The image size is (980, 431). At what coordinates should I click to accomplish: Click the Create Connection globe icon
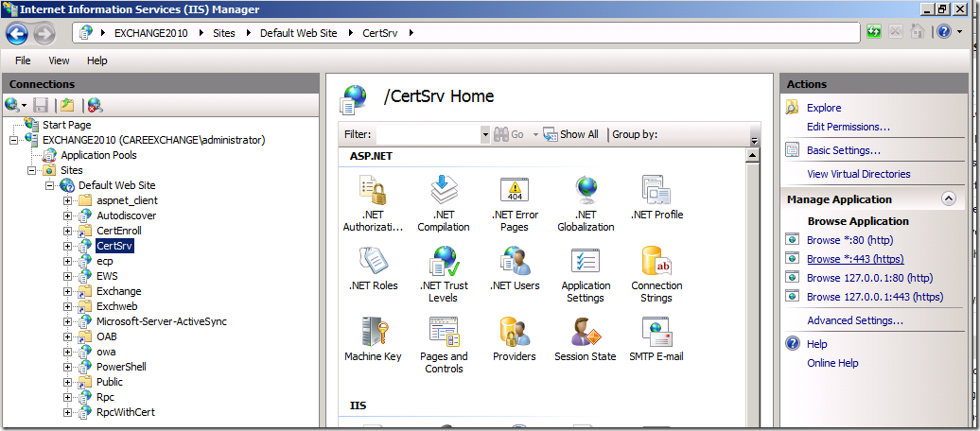(12, 105)
